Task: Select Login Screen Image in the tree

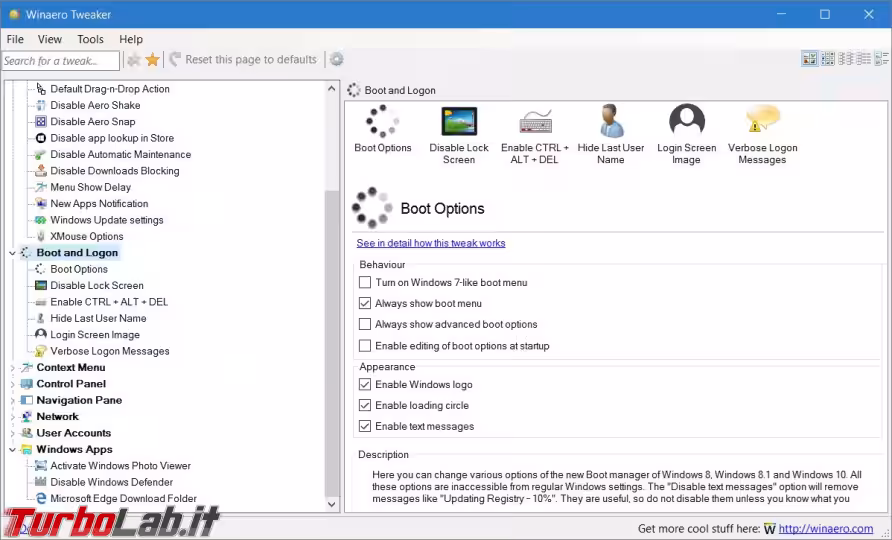Action: [94, 335]
